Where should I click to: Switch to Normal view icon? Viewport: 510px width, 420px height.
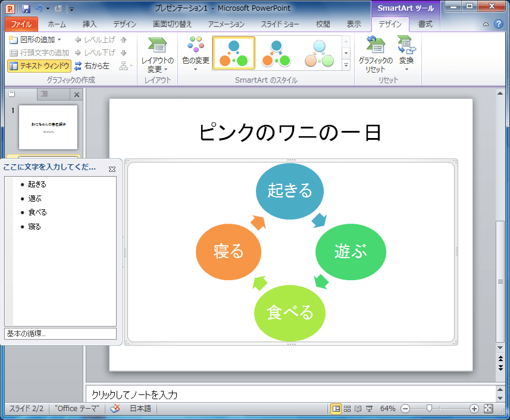[336, 409]
